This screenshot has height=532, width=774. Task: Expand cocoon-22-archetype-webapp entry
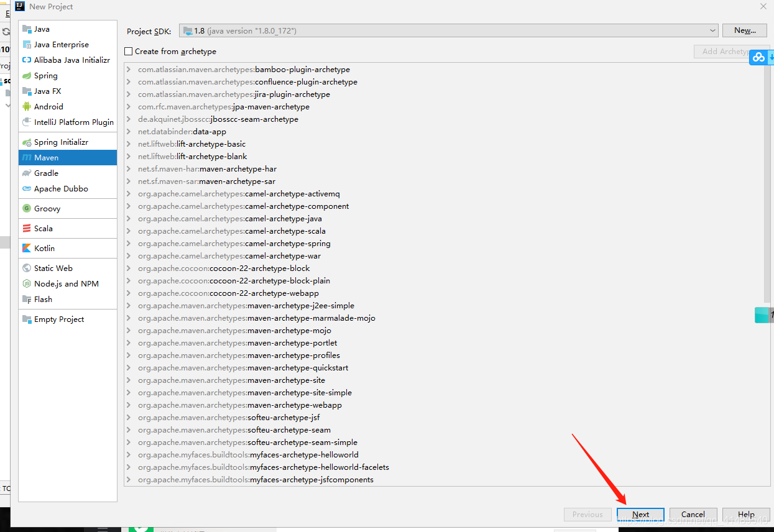pos(129,293)
